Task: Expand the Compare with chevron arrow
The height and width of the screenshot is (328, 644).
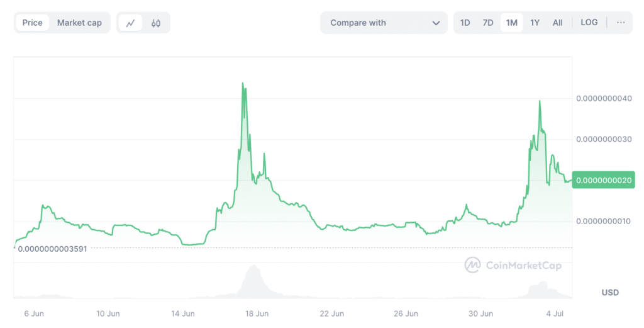Action: click(x=436, y=23)
